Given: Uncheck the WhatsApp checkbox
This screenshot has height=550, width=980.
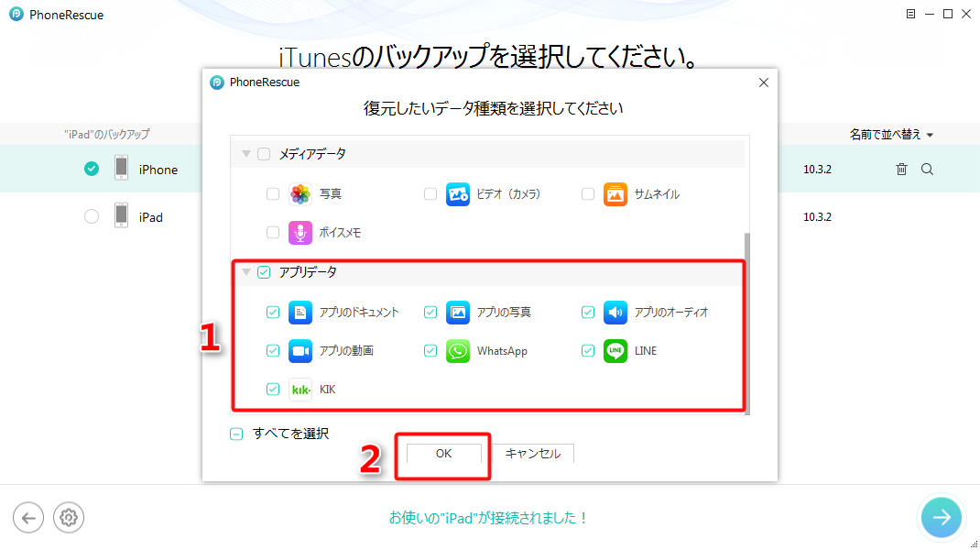Looking at the screenshot, I should [430, 351].
